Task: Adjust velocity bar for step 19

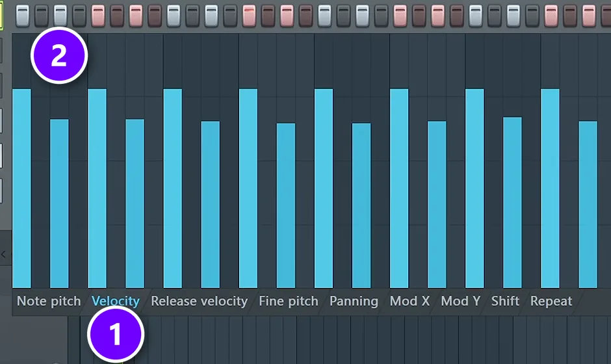Action: [x=361, y=206]
